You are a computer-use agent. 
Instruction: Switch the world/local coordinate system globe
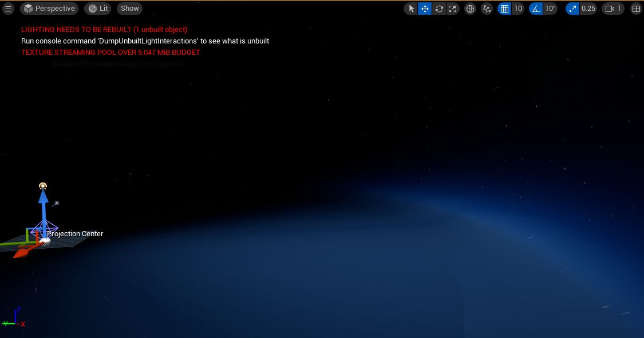tap(471, 9)
